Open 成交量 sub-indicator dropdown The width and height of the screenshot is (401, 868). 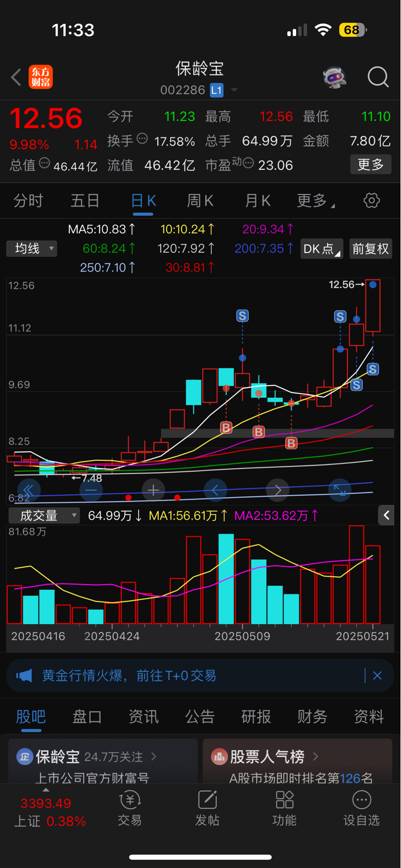click(x=44, y=516)
